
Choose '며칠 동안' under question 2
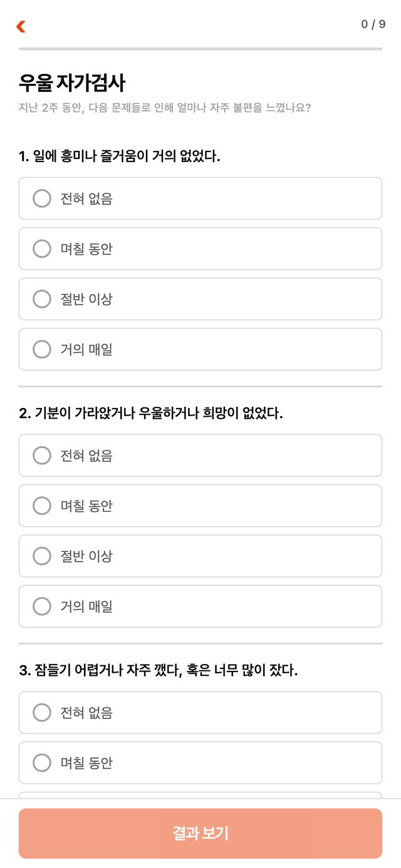200,506
